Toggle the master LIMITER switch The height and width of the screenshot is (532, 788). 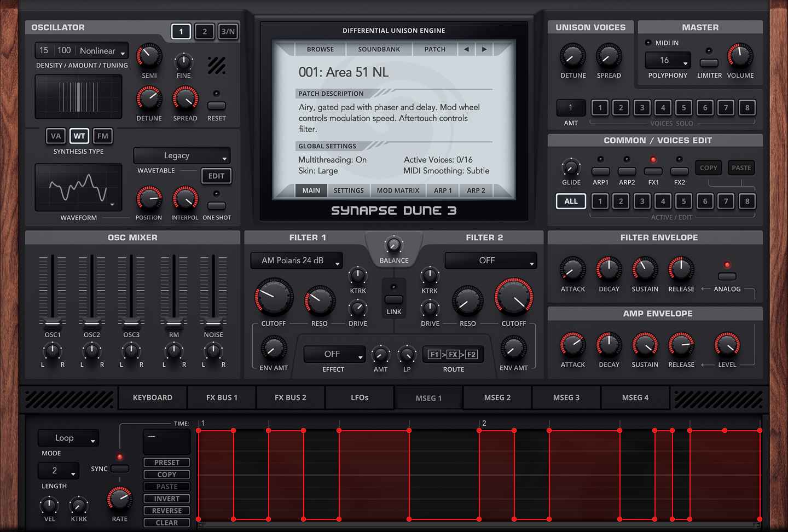click(x=709, y=63)
